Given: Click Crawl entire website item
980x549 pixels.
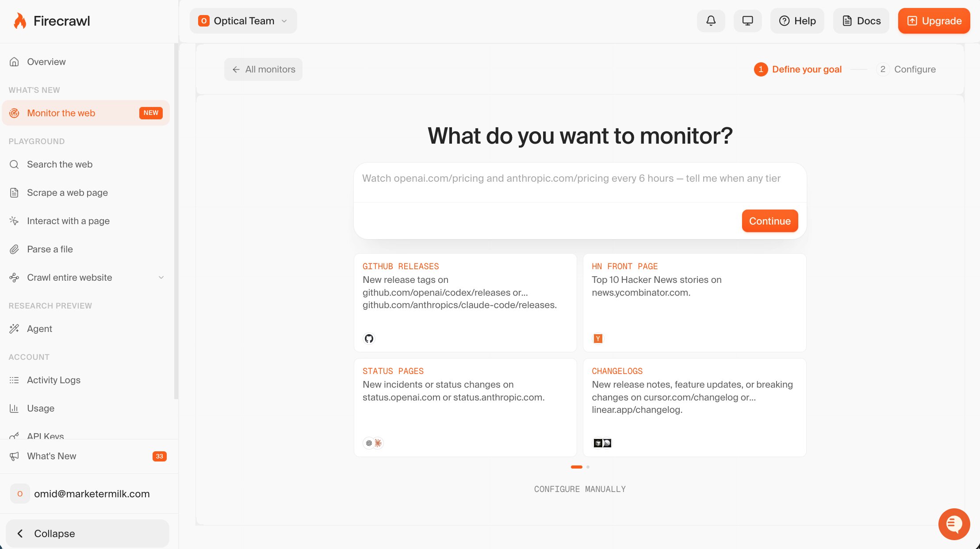Looking at the screenshot, I should [x=86, y=278].
